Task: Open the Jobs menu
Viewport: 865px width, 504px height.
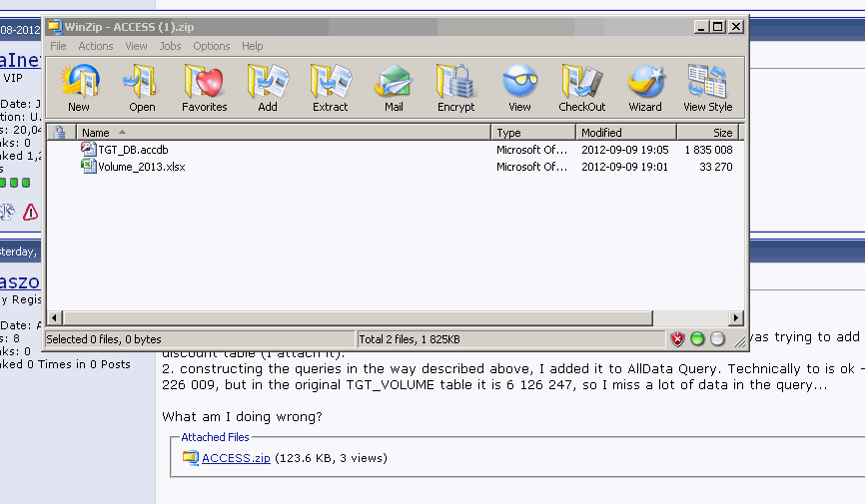Action: [x=170, y=46]
